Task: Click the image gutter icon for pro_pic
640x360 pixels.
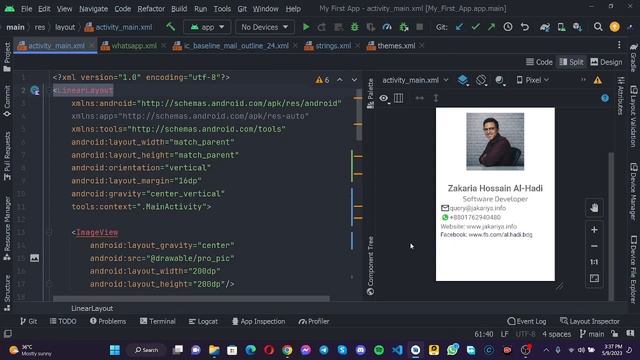Action: click(35, 258)
